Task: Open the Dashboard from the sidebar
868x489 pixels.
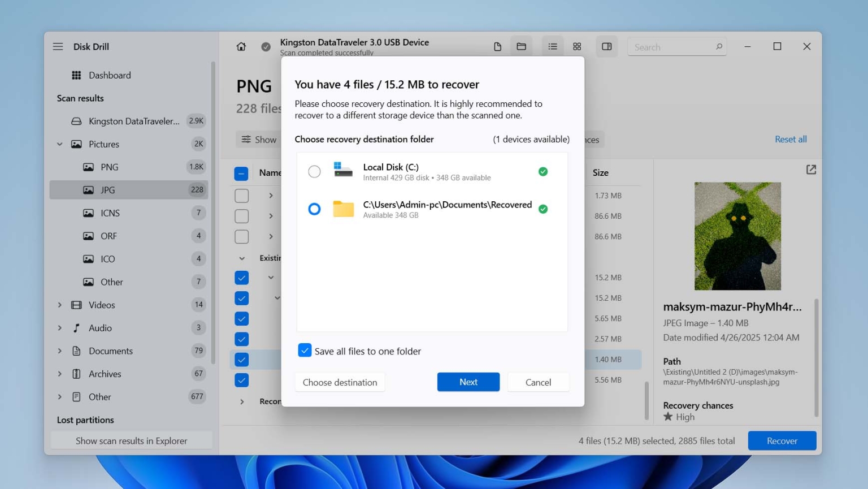Action: [110, 75]
